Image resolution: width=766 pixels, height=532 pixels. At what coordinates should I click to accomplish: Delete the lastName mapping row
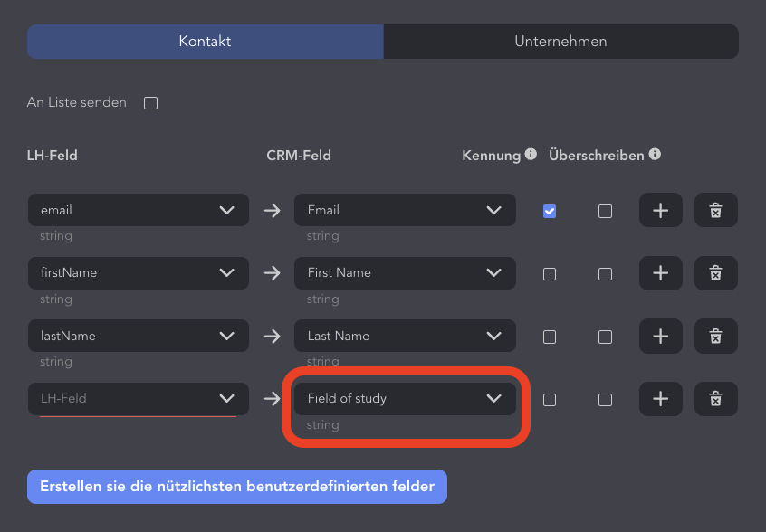point(715,337)
